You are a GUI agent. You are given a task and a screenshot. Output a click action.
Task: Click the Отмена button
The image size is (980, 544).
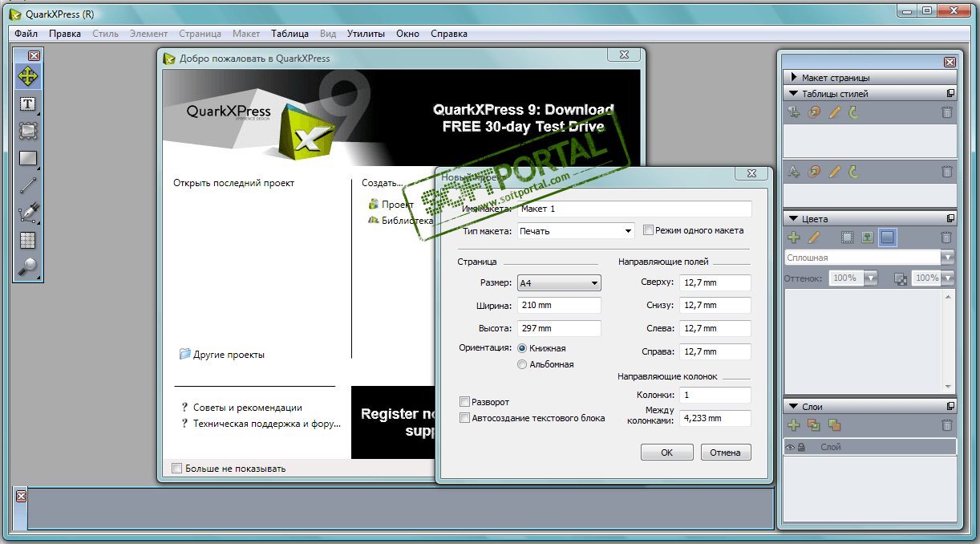[x=726, y=453]
